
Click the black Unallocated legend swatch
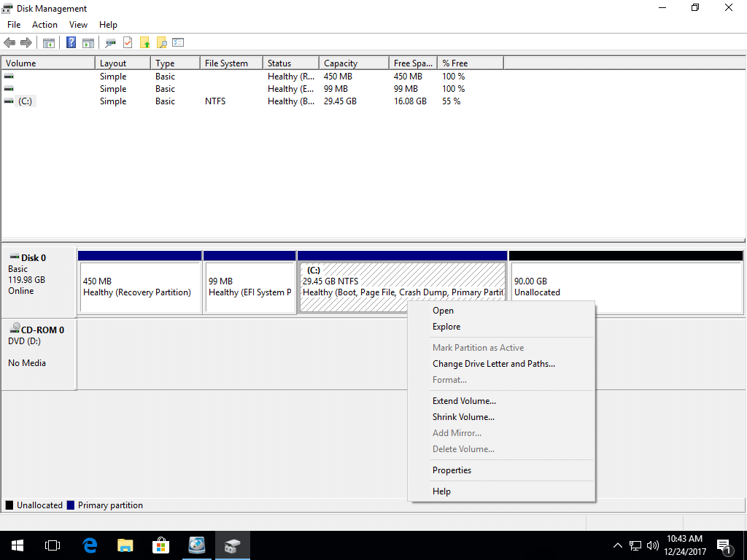[9, 505]
